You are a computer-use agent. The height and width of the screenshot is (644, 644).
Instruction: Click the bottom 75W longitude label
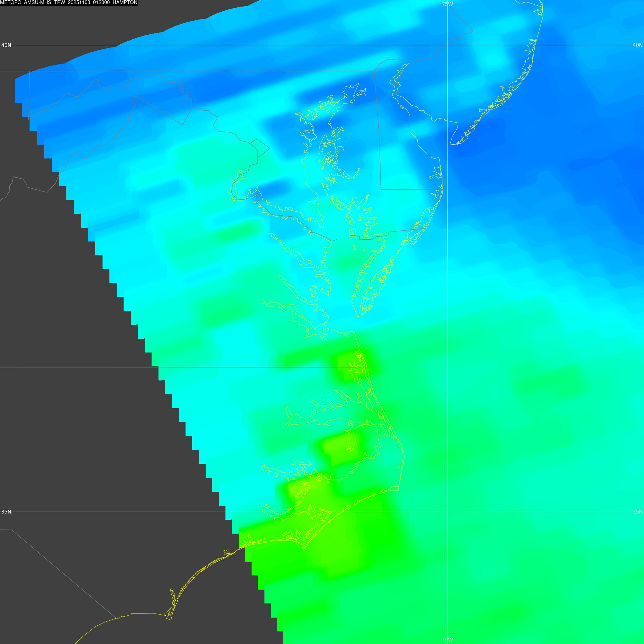coord(447,640)
